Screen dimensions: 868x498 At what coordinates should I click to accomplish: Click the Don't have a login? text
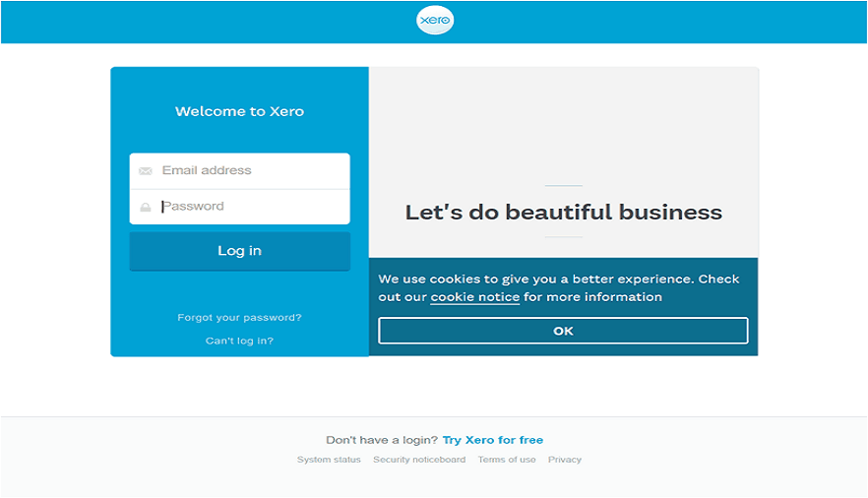coord(382,440)
